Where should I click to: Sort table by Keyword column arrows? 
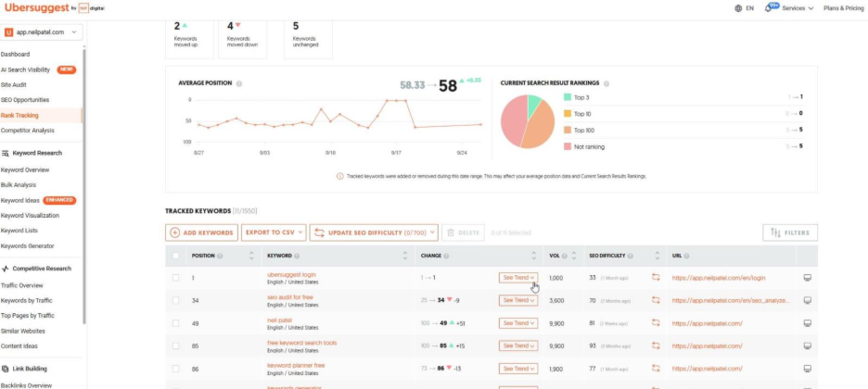(404, 256)
